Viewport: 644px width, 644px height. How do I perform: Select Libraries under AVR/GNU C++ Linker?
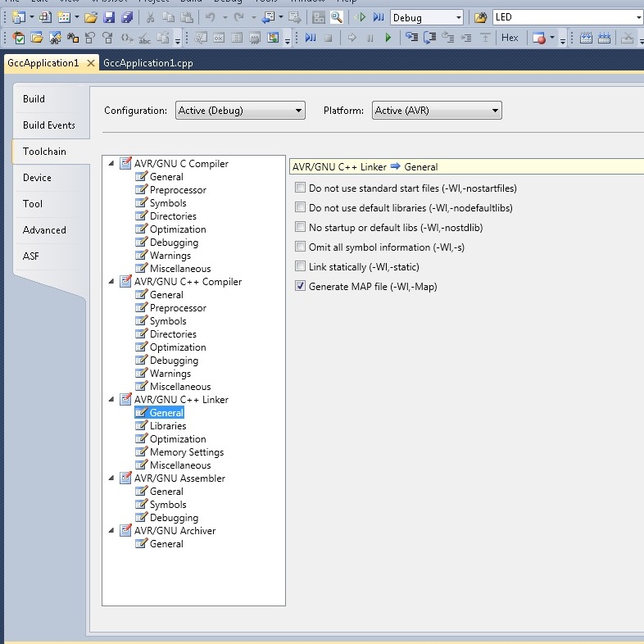coord(168,426)
